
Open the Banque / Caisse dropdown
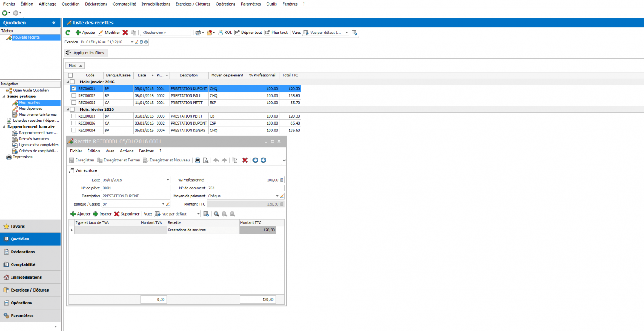(163, 204)
